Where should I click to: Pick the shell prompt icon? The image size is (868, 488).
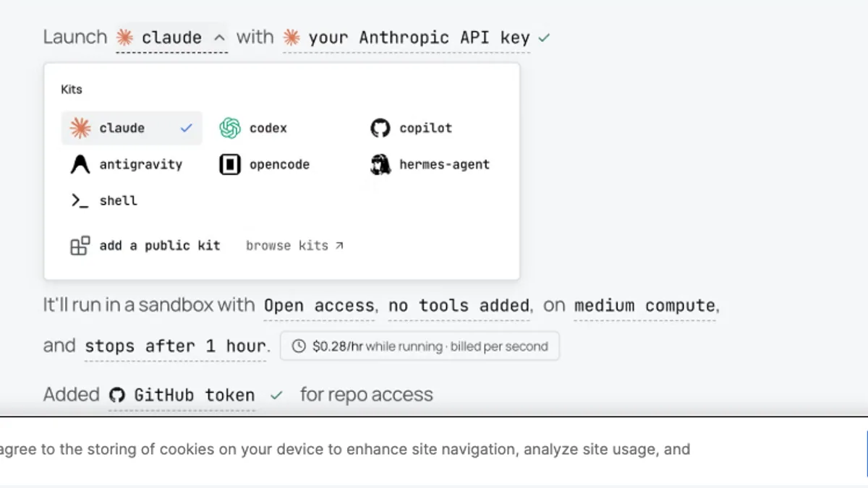click(80, 200)
